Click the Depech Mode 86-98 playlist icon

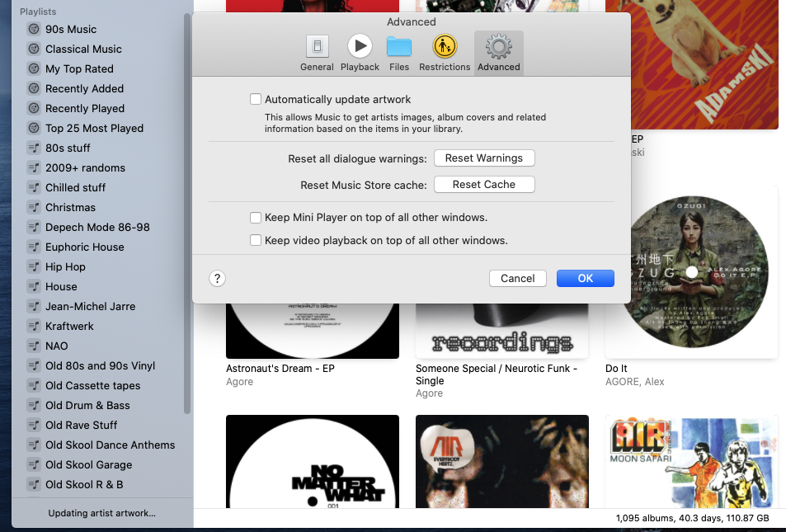(x=34, y=227)
